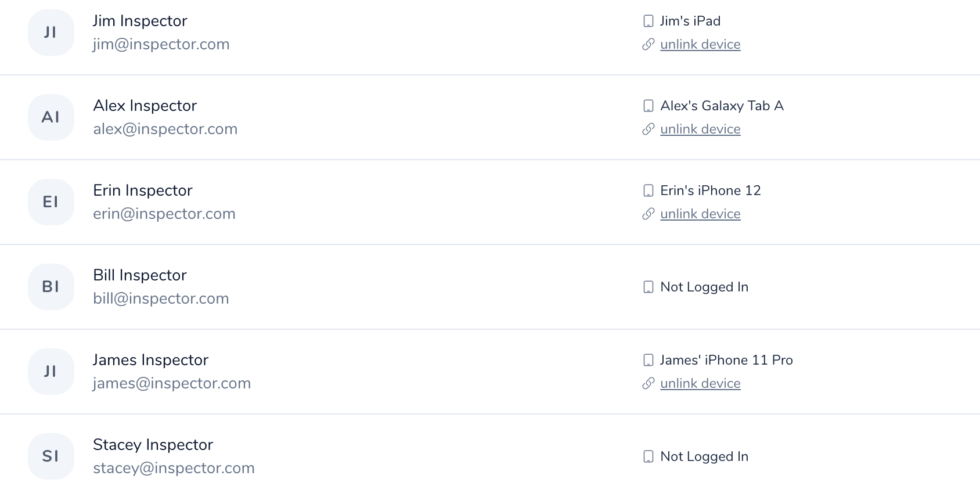Unlink Alex's Galaxy Tab A device
Image resolution: width=980 pixels, height=497 pixels.
pyautogui.click(x=700, y=129)
